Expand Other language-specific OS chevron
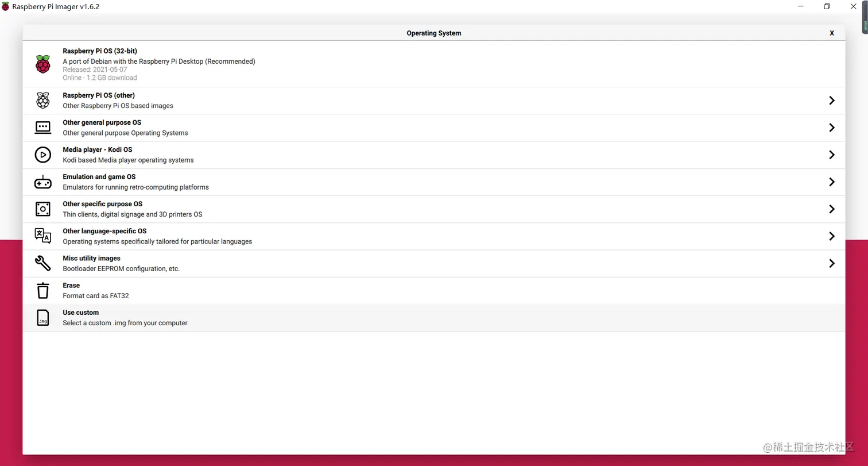The image size is (868, 466). [831, 236]
